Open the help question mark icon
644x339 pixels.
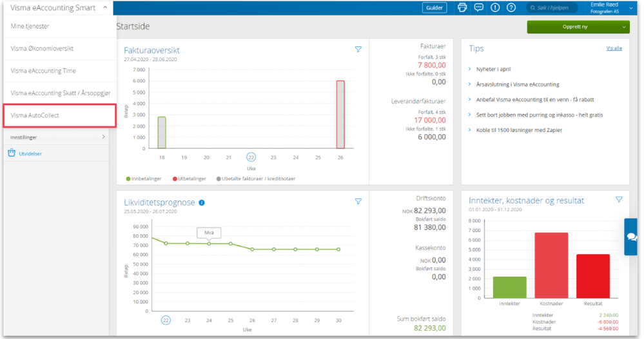(x=511, y=8)
